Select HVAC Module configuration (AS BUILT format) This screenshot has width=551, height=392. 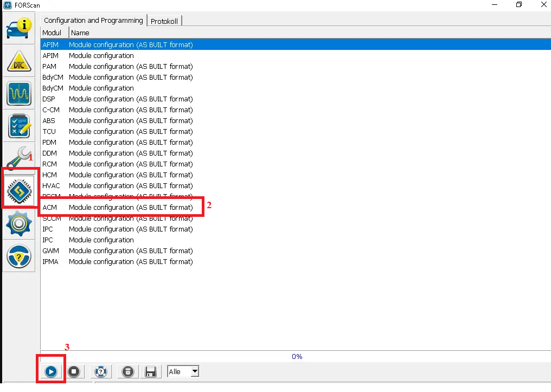pos(296,186)
